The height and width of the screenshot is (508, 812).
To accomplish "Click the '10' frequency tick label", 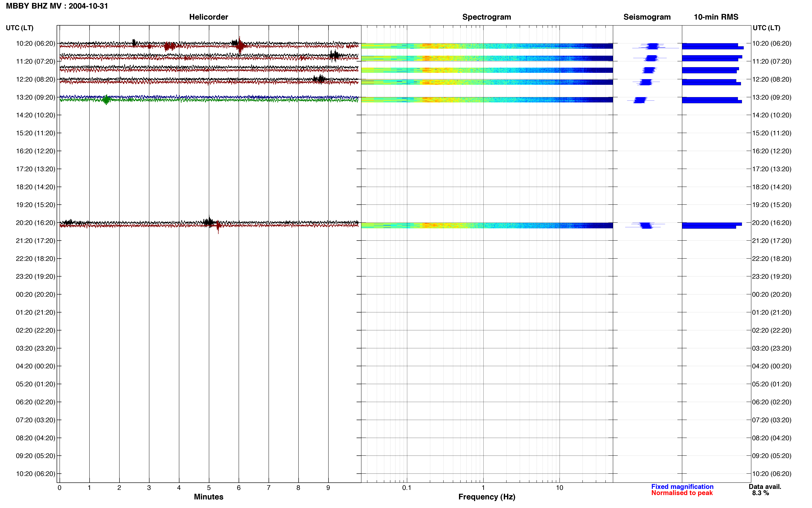I will point(559,488).
